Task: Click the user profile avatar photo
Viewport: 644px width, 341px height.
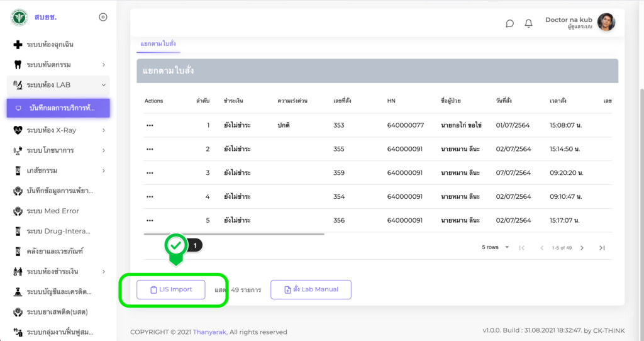Action: 606,23
